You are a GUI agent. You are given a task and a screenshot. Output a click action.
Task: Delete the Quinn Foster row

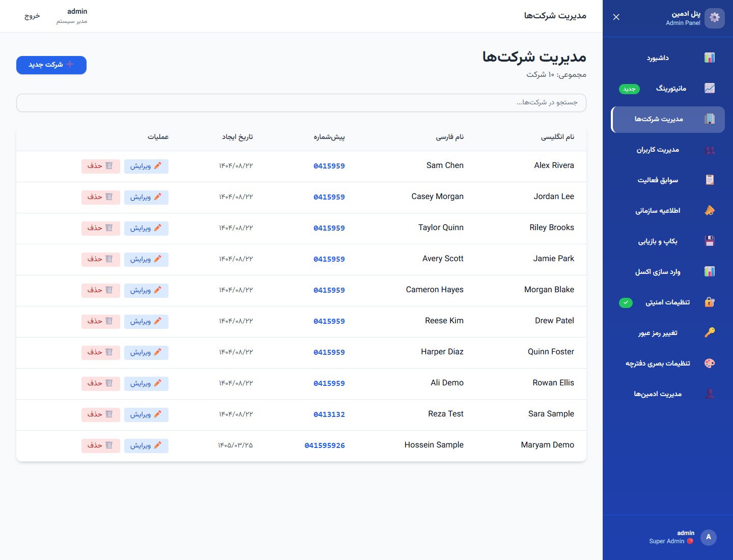[101, 352]
